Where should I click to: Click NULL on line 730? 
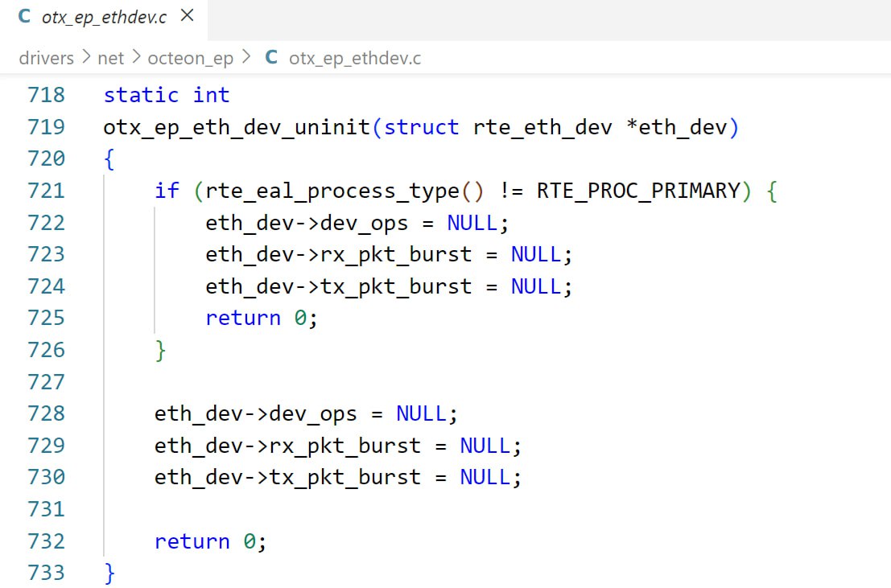[485, 477]
